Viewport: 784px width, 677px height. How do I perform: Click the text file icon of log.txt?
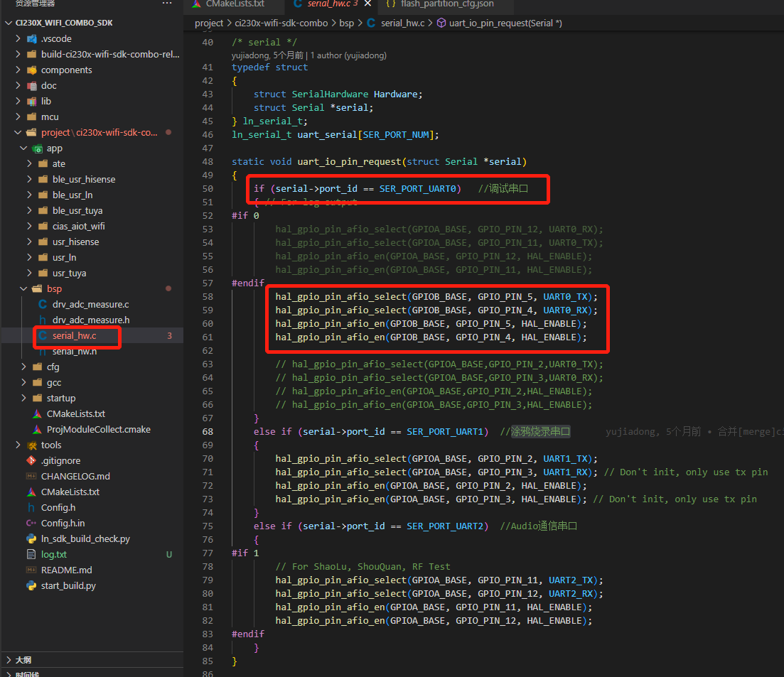[x=31, y=554]
